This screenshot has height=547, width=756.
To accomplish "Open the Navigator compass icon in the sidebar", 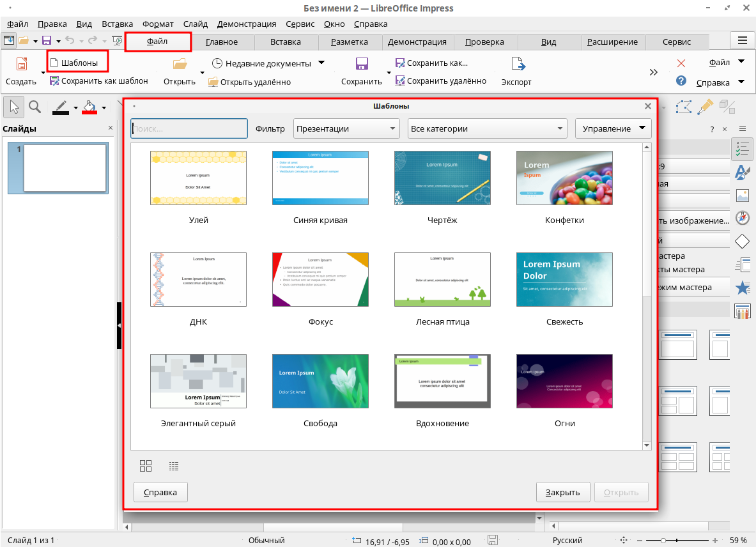I will pos(742,219).
